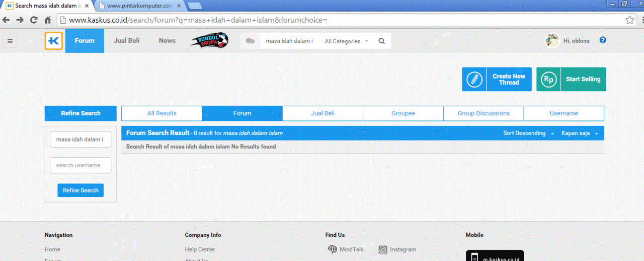Click the Hi, oblons user link
The image size is (644, 261).
click(x=576, y=41)
